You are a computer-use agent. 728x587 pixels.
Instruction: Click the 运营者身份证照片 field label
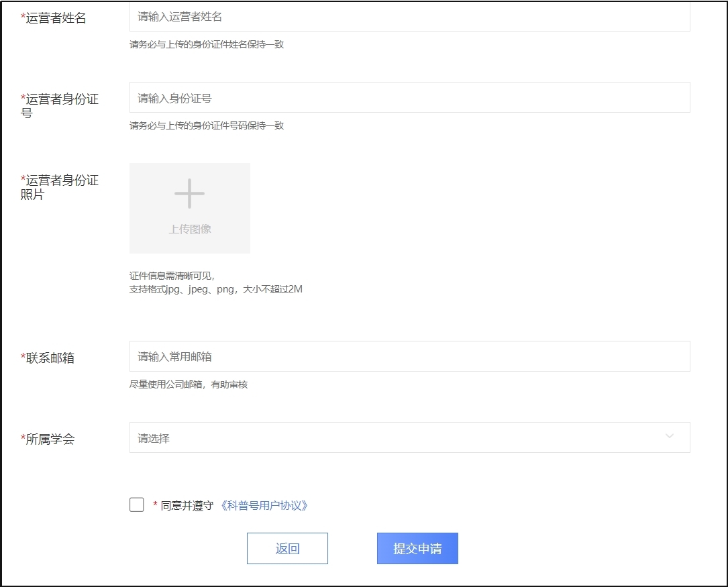click(x=60, y=187)
